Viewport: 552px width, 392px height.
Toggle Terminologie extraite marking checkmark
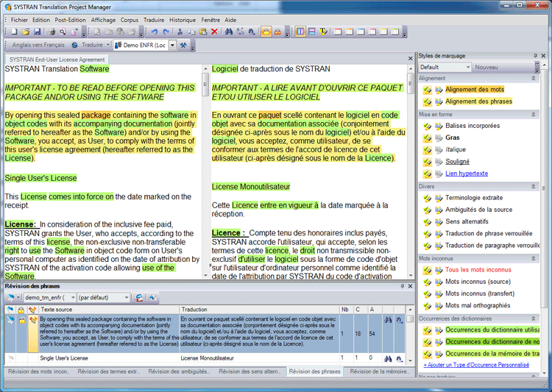pyautogui.click(x=428, y=198)
